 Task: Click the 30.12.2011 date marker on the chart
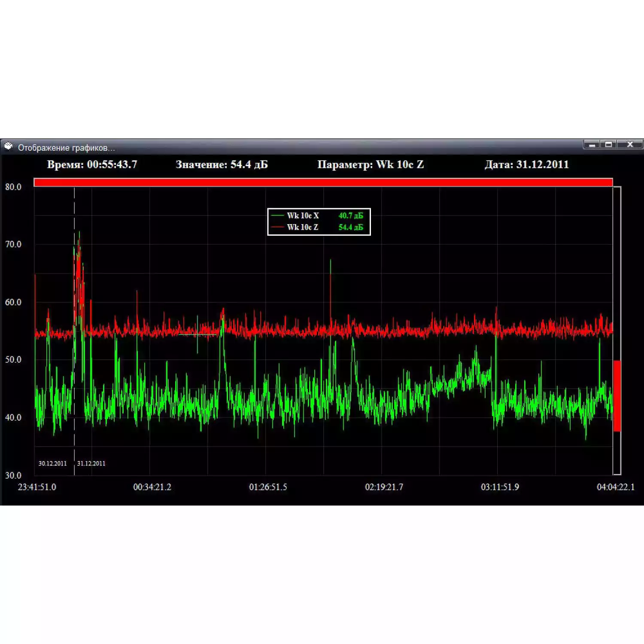pos(52,463)
